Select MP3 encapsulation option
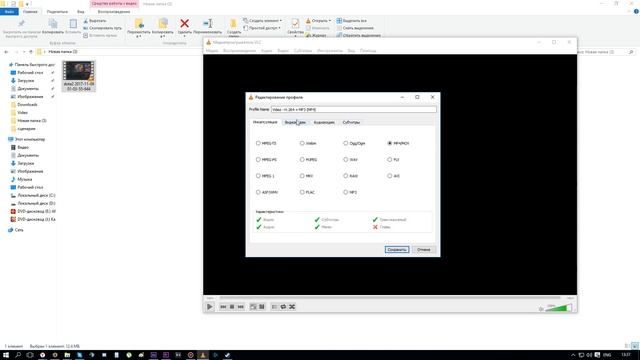Image resolution: width=640 pixels, height=360 pixels. click(350, 192)
